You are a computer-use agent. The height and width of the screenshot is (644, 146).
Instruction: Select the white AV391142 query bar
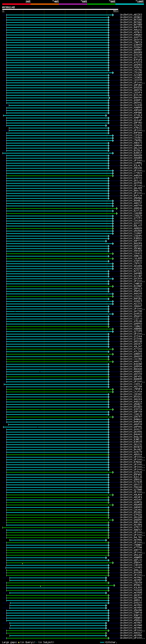click(x=60, y=9)
